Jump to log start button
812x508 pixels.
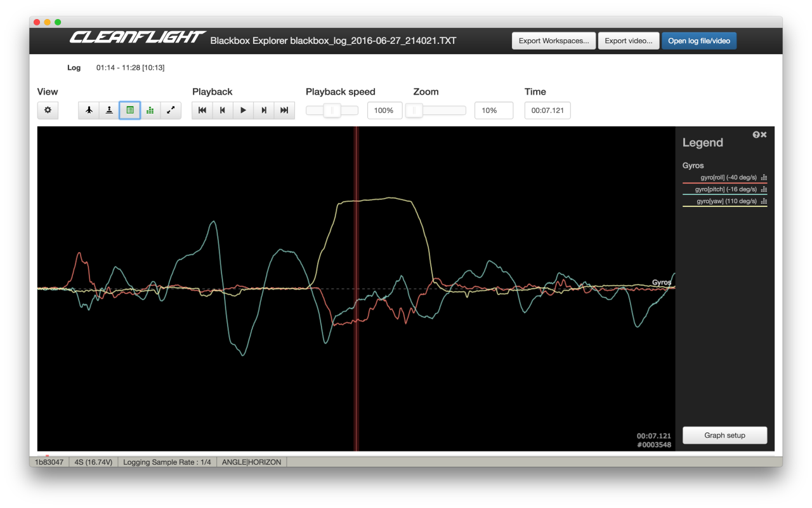coord(202,110)
